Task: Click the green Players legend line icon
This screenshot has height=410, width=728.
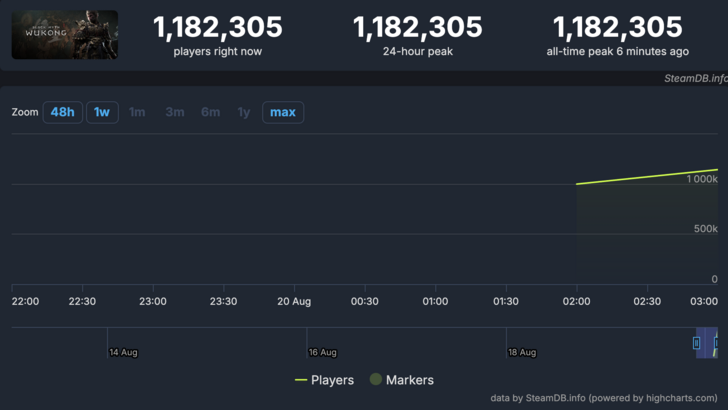Action: 300,380
